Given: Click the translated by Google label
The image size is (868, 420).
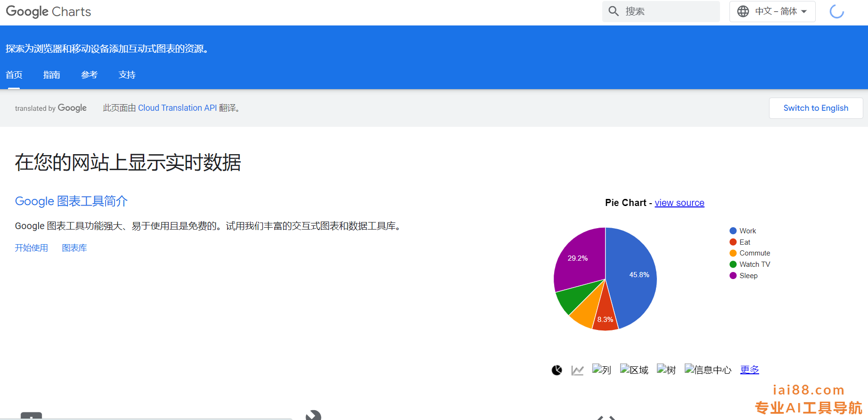Looking at the screenshot, I should pyautogui.click(x=51, y=108).
